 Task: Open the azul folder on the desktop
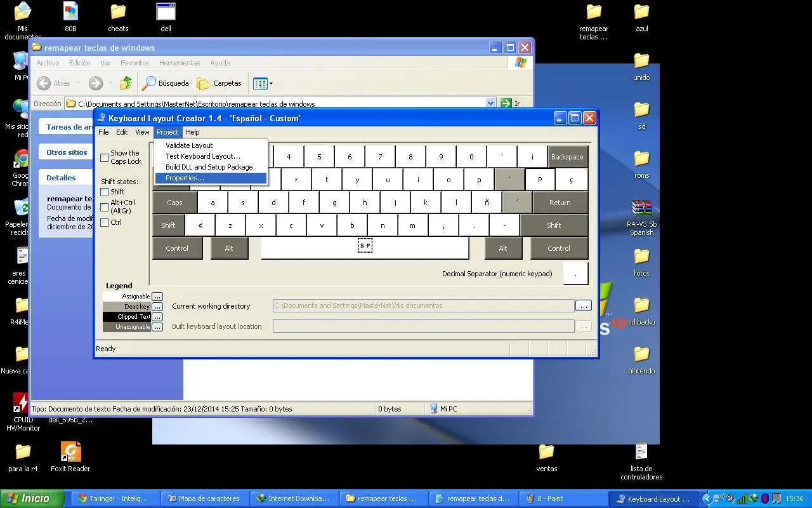tap(642, 17)
